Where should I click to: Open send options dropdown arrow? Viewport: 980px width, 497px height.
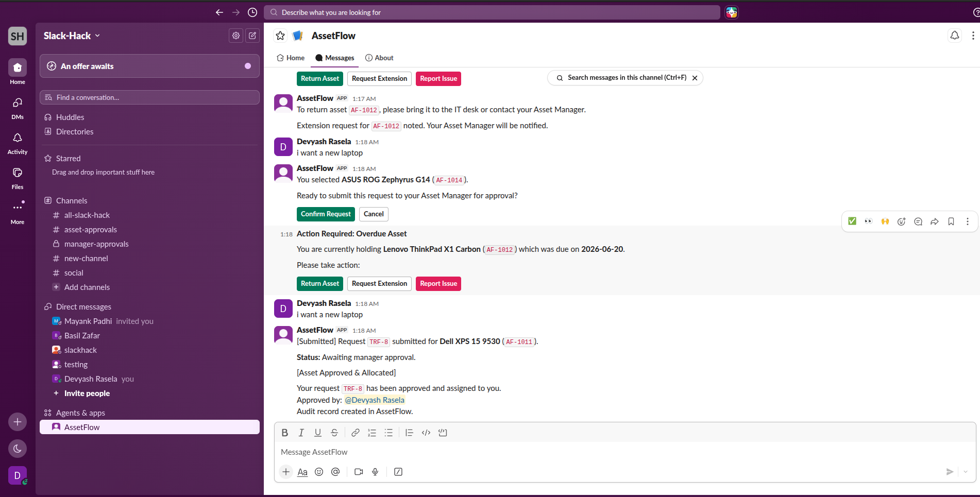[966, 472]
